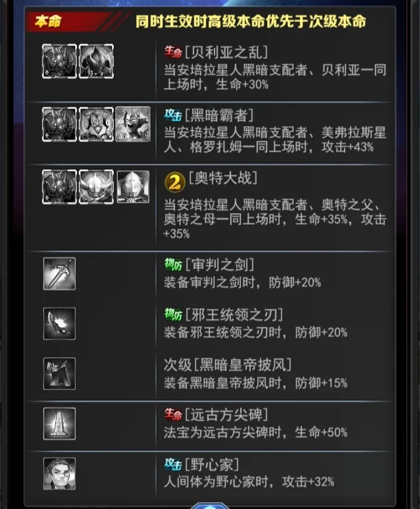Tap the 次级[黑暗皇帝披风] title text

tap(228, 365)
